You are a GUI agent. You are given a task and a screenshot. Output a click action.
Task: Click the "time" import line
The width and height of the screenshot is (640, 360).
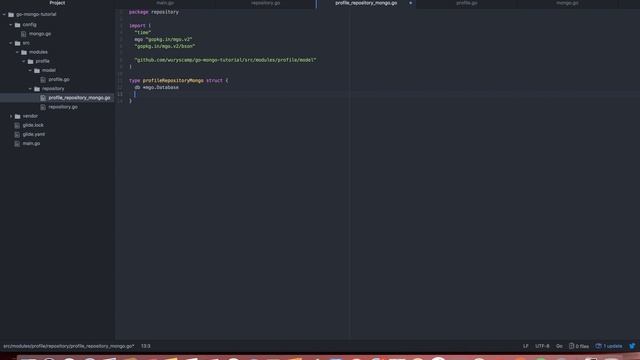[143, 33]
